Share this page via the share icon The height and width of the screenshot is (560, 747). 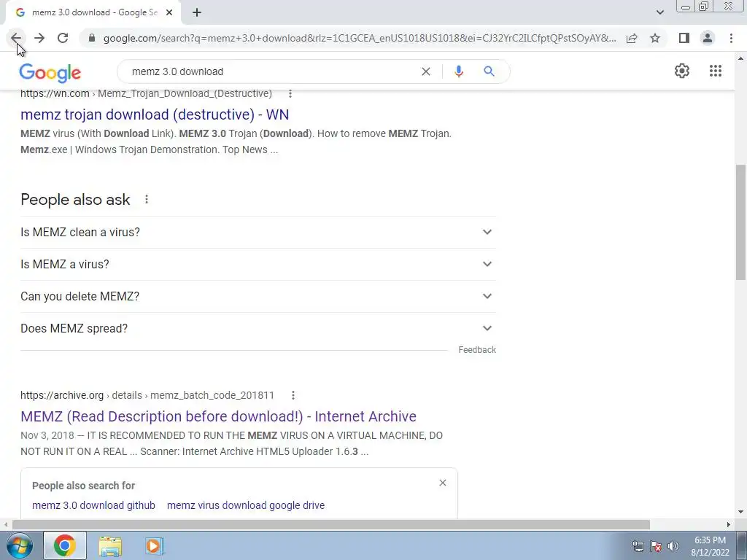632,38
